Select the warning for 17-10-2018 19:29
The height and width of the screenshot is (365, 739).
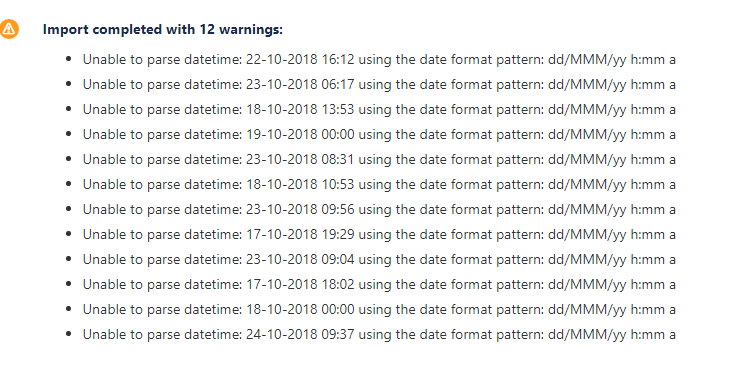pyautogui.click(x=379, y=234)
